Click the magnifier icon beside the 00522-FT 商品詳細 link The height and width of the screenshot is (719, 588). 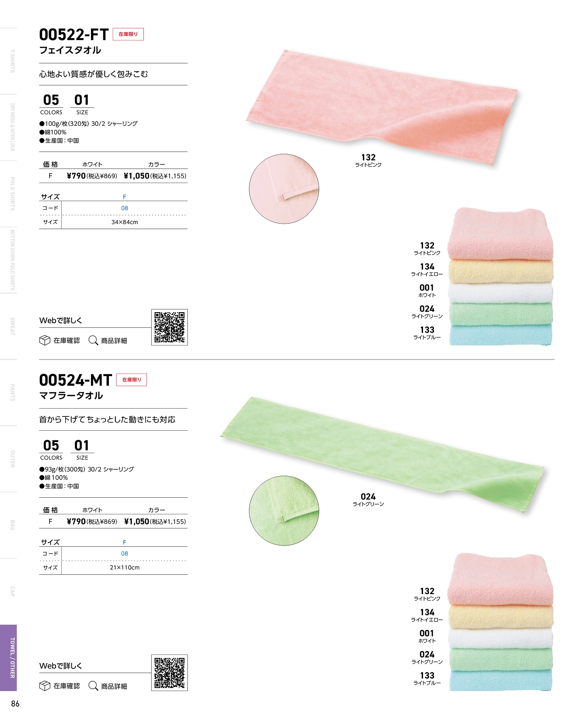pyautogui.click(x=93, y=341)
